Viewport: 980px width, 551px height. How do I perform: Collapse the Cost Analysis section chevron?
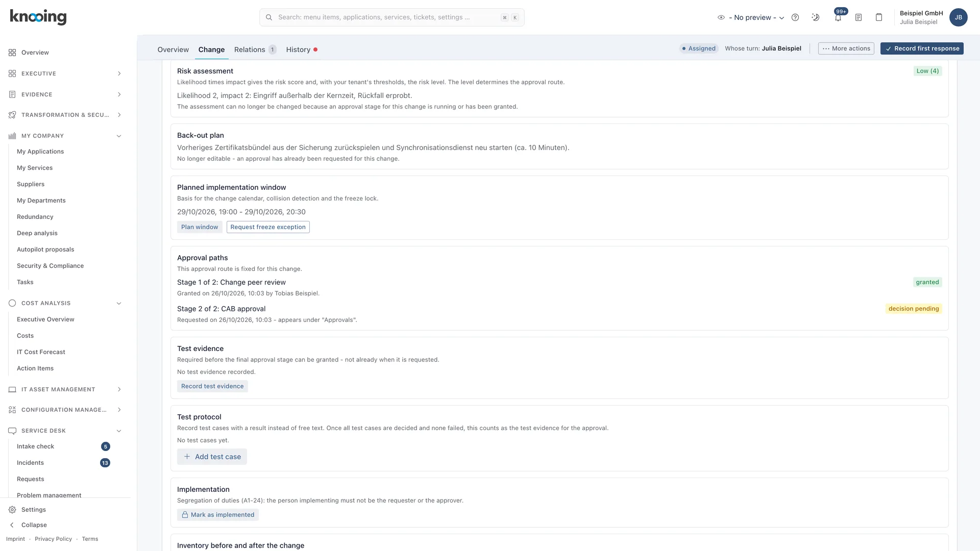click(x=119, y=303)
